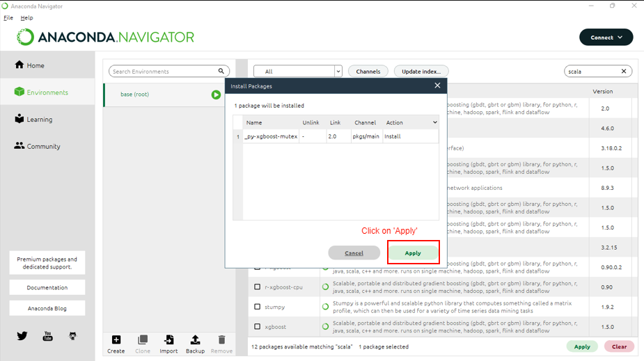Image resolution: width=644 pixels, height=361 pixels.
Task: Click the Version column header
Action: click(x=602, y=92)
